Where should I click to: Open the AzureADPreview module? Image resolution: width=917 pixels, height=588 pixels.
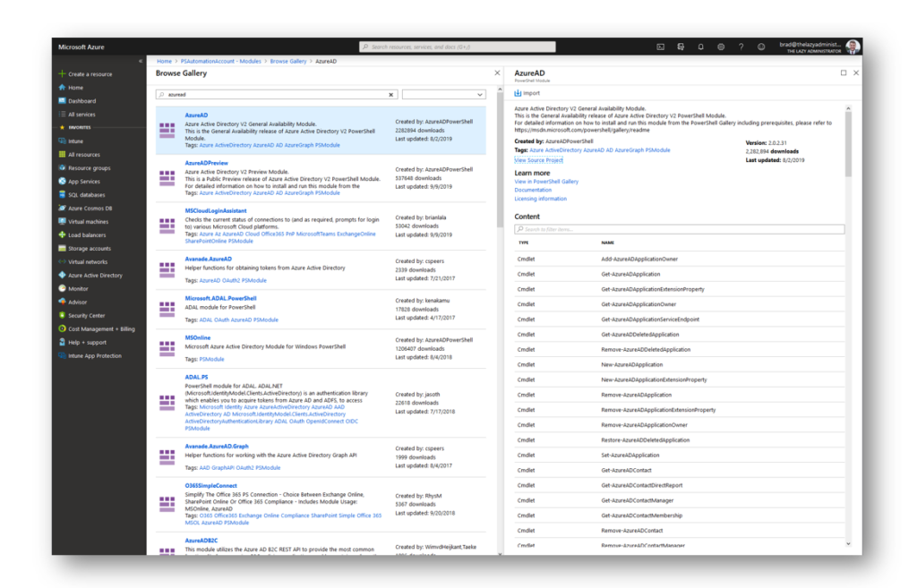click(207, 163)
